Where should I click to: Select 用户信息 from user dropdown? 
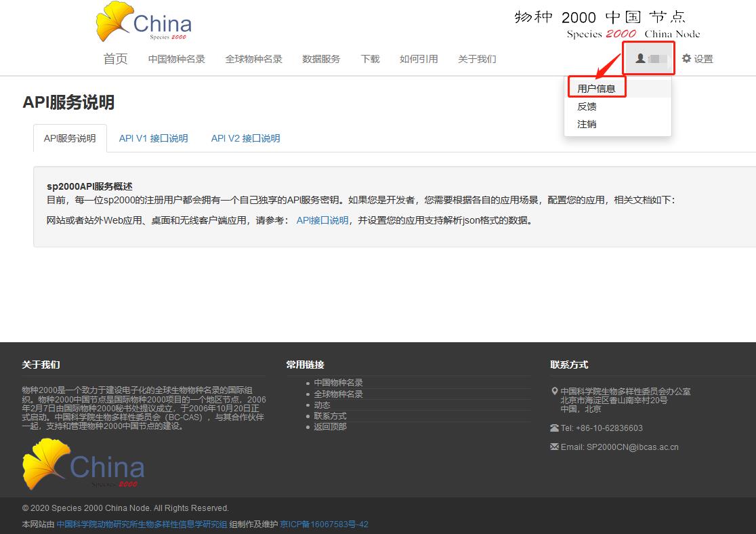[596, 89]
